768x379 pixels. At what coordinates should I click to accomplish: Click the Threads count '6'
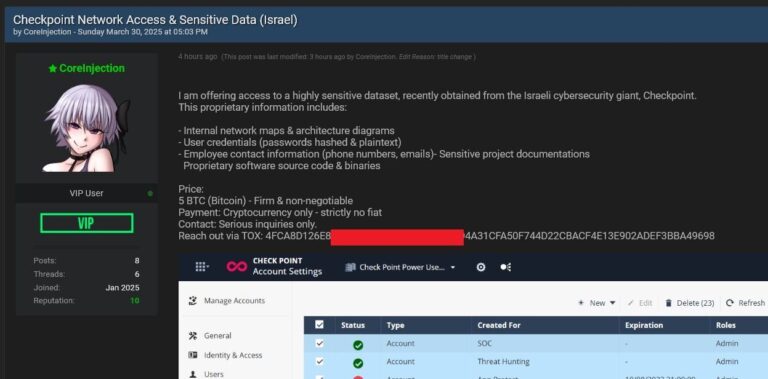tap(137, 274)
